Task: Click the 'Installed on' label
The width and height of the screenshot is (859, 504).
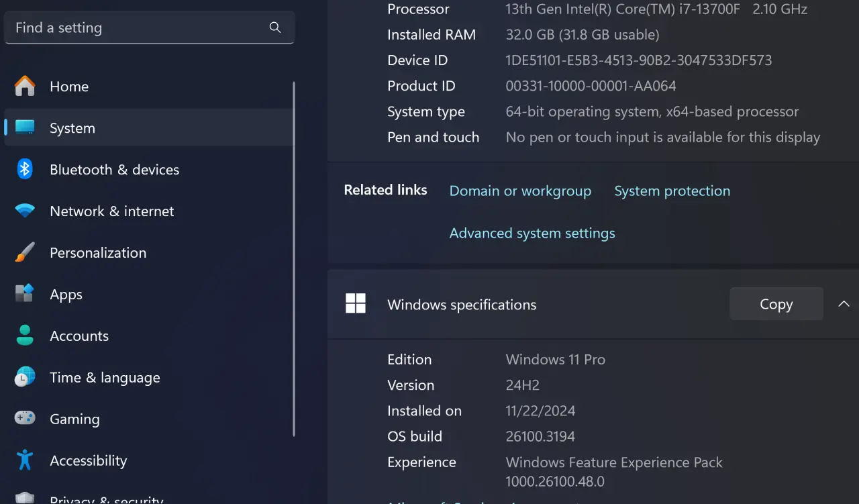Action: tap(424, 410)
